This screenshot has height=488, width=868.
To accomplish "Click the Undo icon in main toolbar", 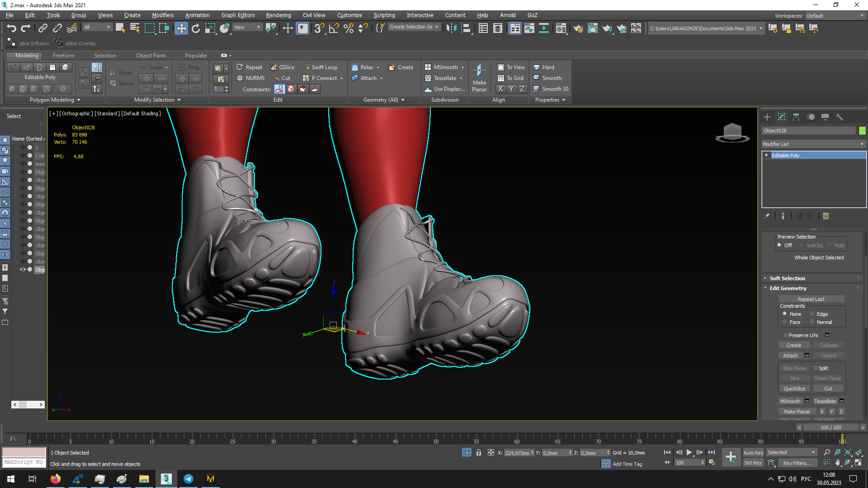I will point(11,28).
